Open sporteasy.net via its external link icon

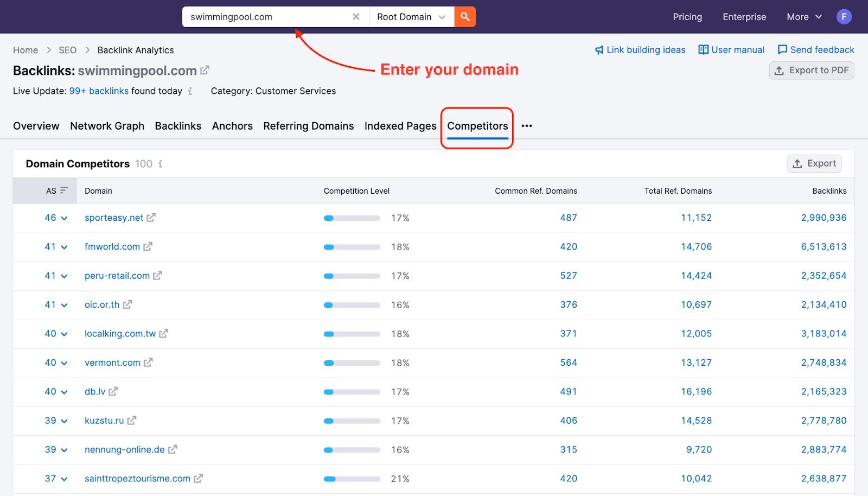151,218
